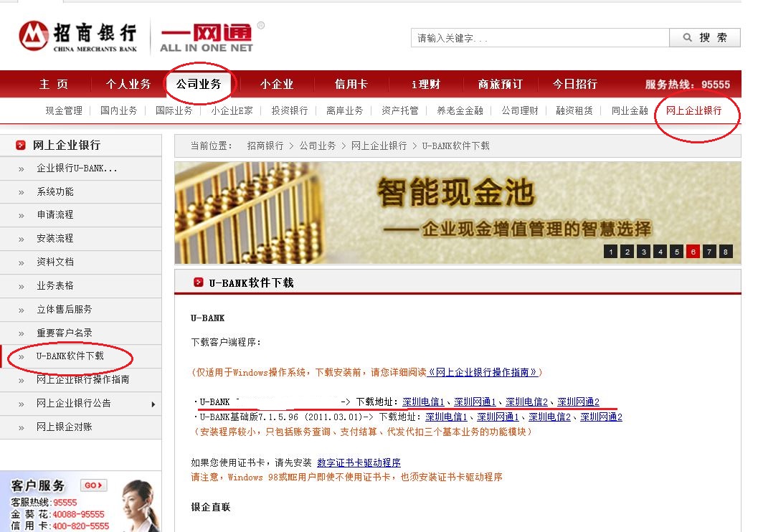Click the China Merchants Bank logo
Screen dimensions: 758x532
78,37
